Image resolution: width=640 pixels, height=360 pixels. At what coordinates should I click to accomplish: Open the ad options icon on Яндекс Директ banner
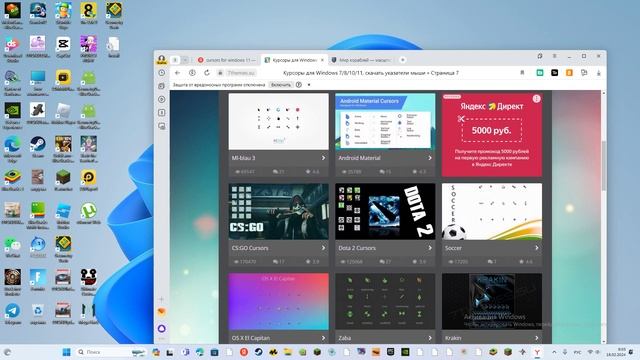536,98
